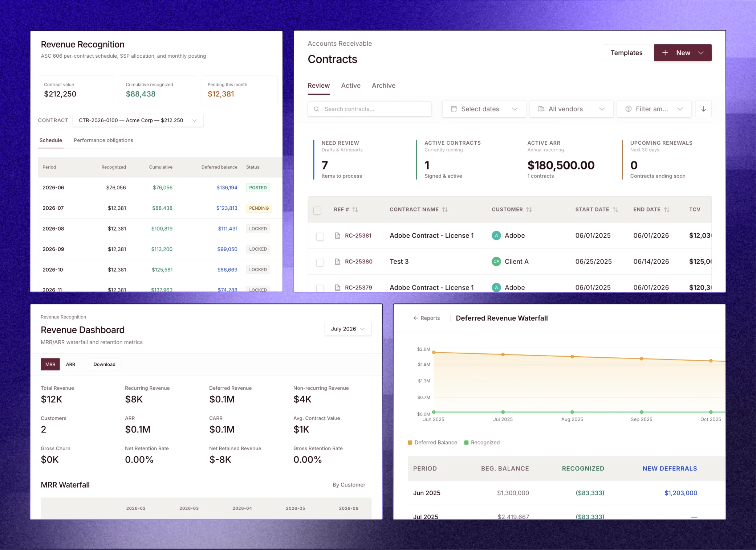
Task: Click the download arrow icon beside Filter amount
Action: [703, 109]
